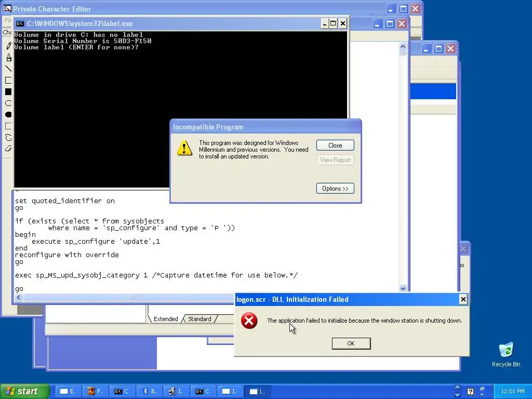Switch to the Standard tab
Screen dimensions: 532x399
click(x=200, y=319)
